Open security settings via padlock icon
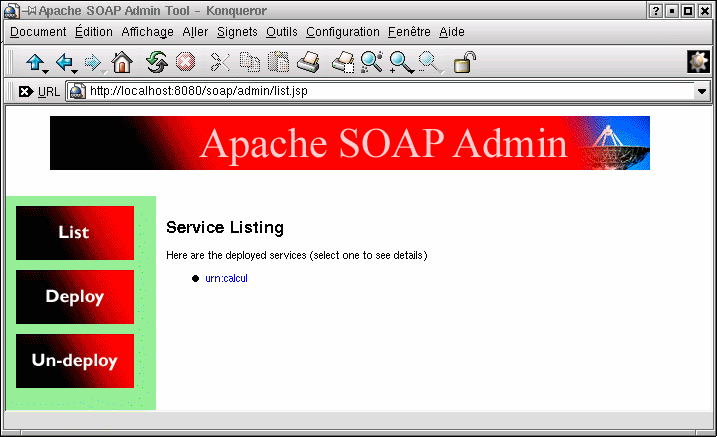This screenshot has width=717, height=437. tap(465, 62)
